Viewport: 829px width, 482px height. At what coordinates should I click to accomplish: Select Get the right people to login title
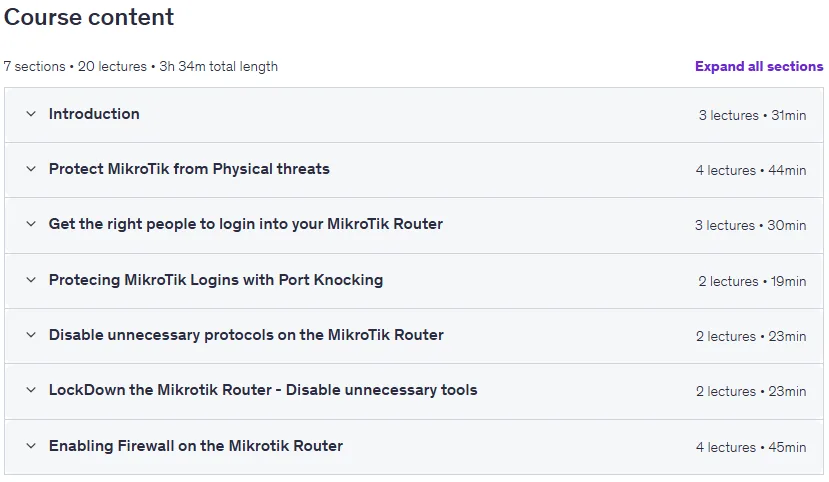coord(246,224)
